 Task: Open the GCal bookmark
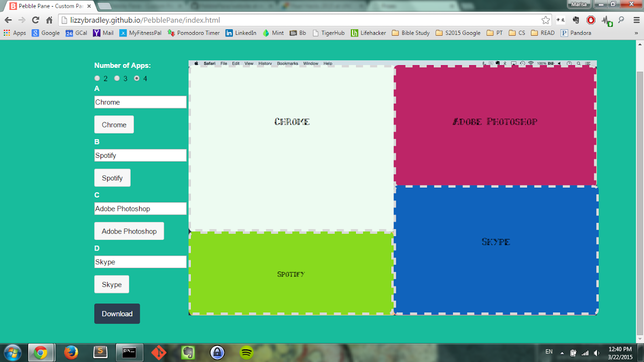coord(76,33)
